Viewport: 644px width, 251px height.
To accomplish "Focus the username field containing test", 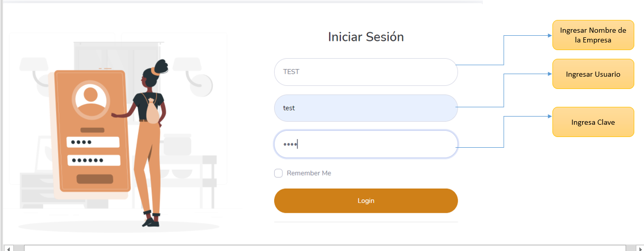I will click(x=366, y=108).
